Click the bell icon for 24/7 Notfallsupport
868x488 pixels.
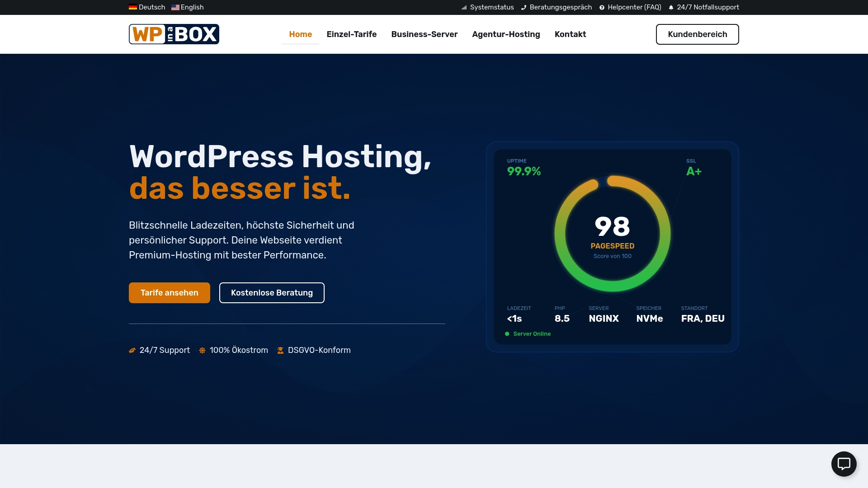[670, 7]
